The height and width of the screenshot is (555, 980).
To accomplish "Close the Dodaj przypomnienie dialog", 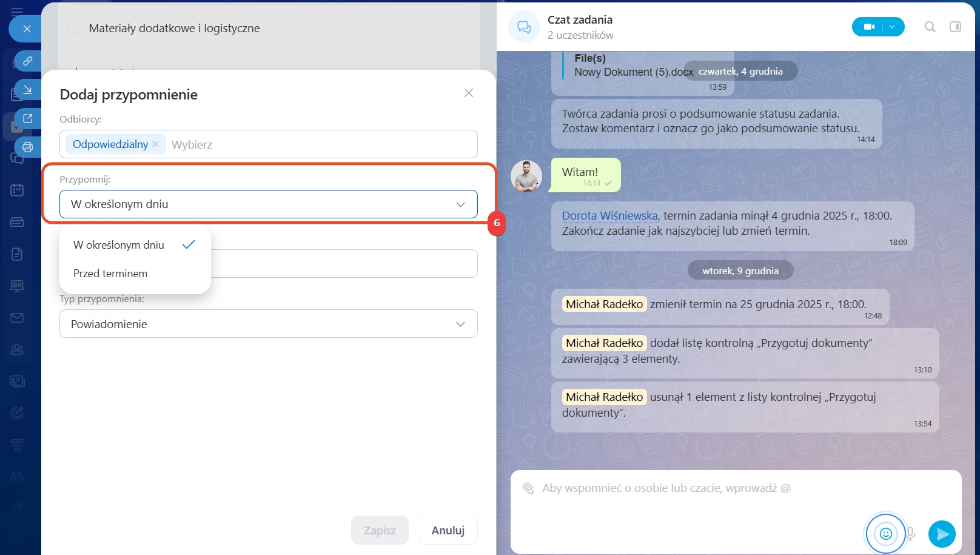I will click(469, 93).
